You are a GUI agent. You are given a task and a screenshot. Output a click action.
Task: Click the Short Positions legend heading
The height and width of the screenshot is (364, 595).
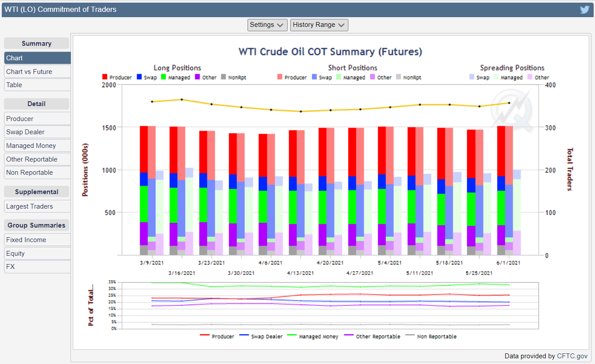click(x=353, y=68)
